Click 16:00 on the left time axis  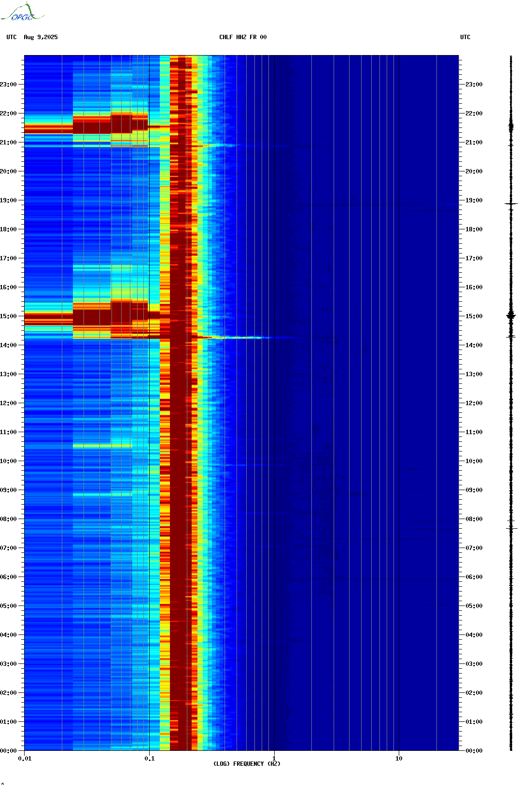click(x=8, y=287)
